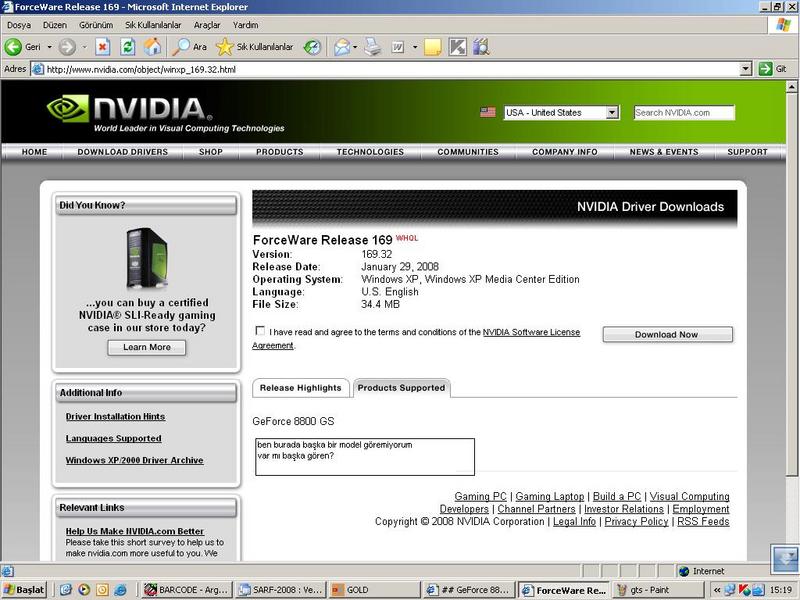Tick the license agreement checkbox
This screenshot has width=800, height=600.
pyautogui.click(x=260, y=331)
